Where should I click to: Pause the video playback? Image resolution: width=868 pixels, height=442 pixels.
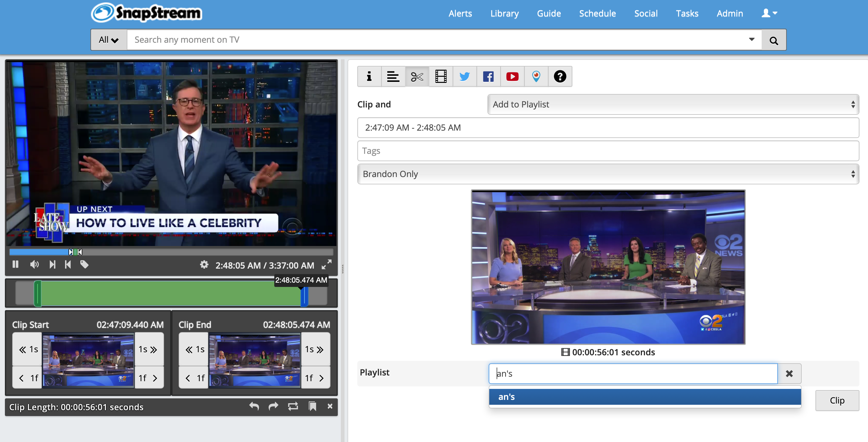(x=16, y=264)
